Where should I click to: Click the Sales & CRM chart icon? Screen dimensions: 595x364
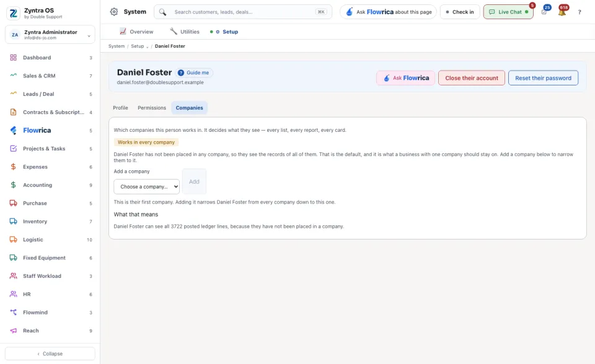coord(13,76)
